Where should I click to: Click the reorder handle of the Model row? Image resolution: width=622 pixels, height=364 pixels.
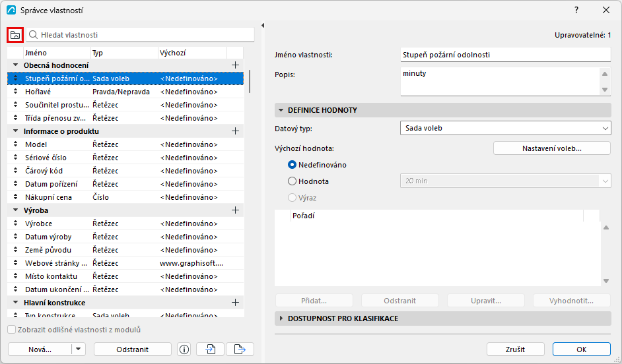tap(15, 144)
